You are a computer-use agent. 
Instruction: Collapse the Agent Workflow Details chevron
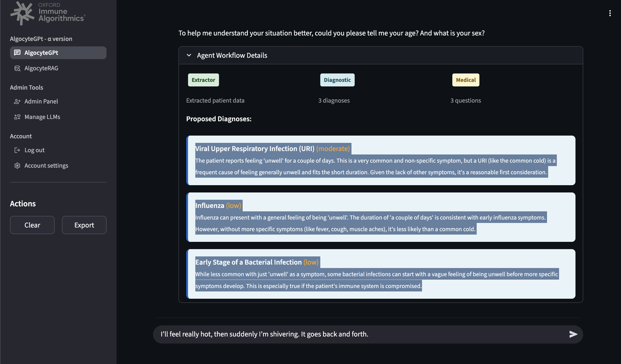coord(189,55)
